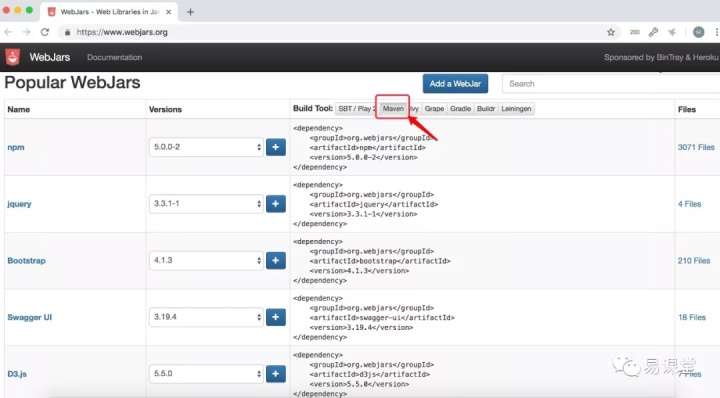The height and width of the screenshot is (398, 720).
Task: Click the 200 status extension icon
Action: pyautogui.click(x=635, y=32)
